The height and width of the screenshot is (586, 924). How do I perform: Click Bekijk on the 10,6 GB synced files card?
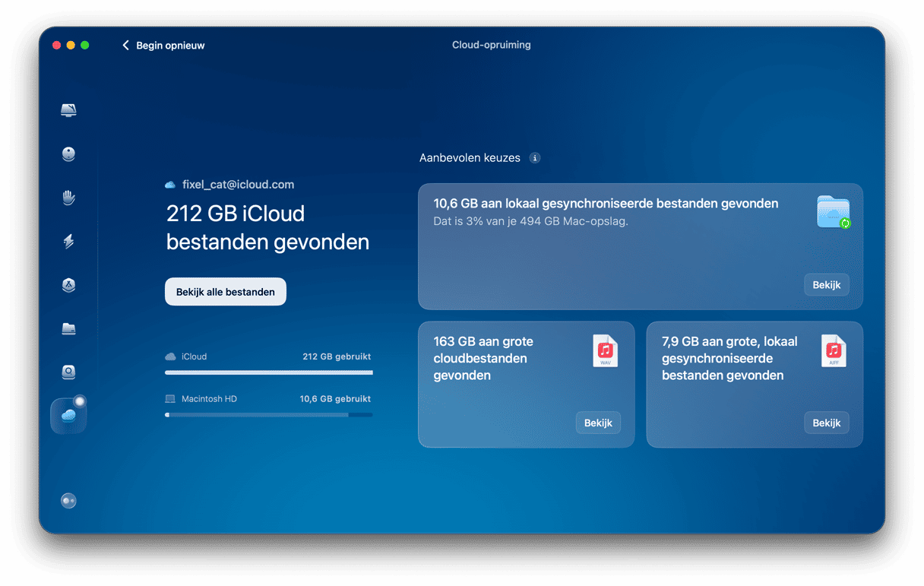click(826, 285)
